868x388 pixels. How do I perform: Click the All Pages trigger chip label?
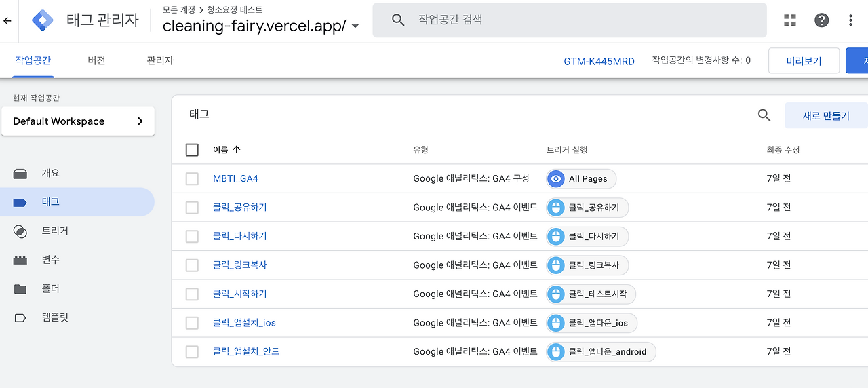pos(588,179)
